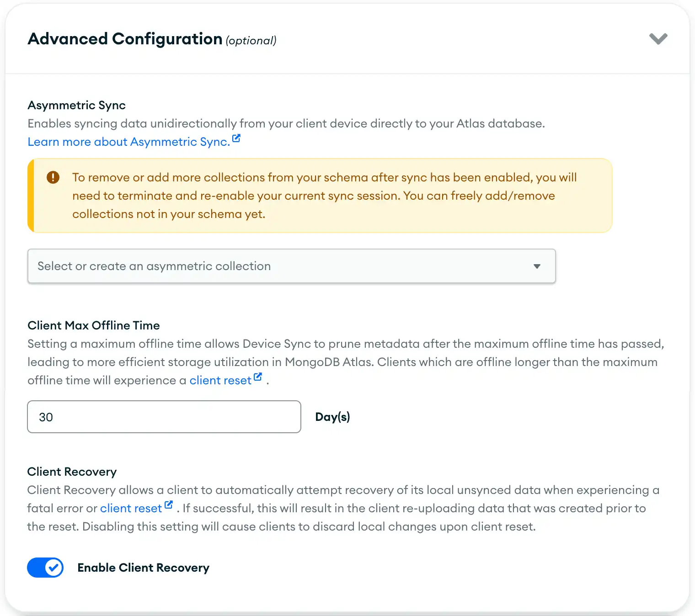Click the alert icon marking the sync schema warning
The width and height of the screenshot is (695, 616).
click(x=53, y=177)
